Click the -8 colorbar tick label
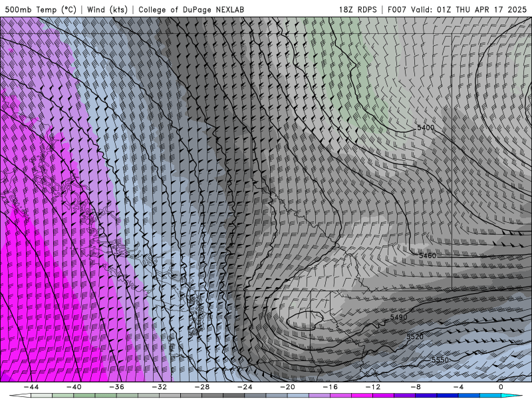Image resolution: width=532 pixels, height=399 pixels. coord(416,387)
